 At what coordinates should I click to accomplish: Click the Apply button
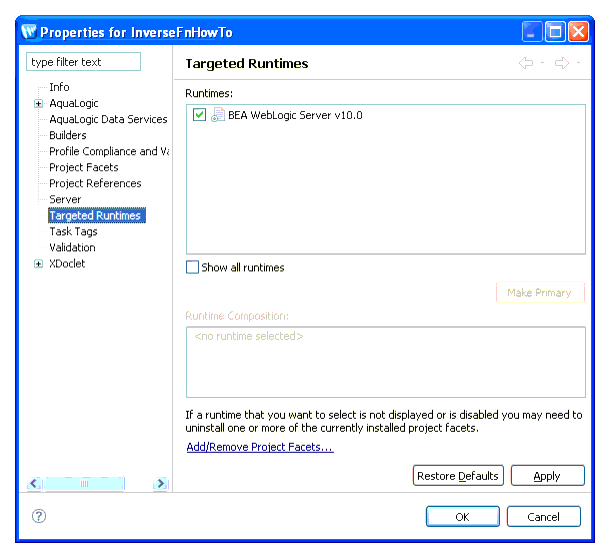click(548, 476)
